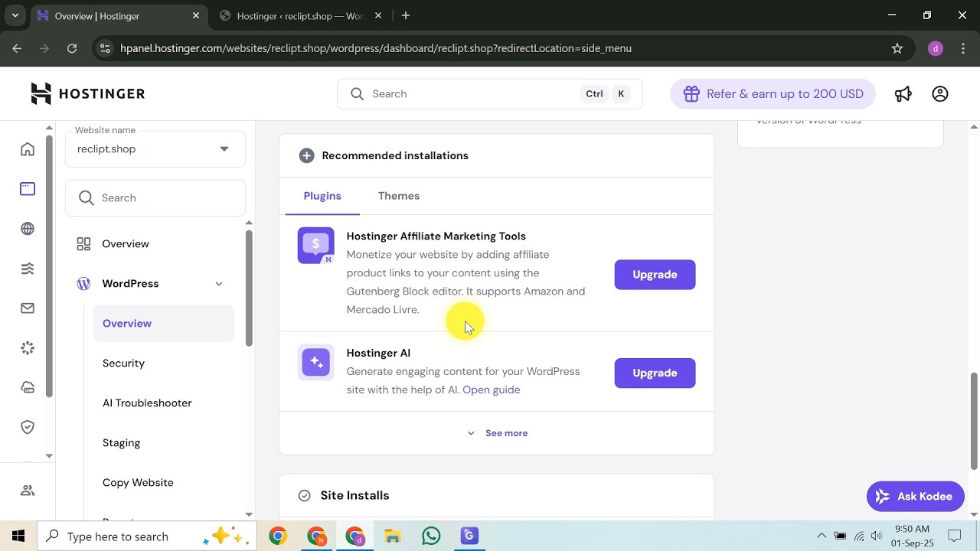Click the check icon beside Site Installs

(x=304, y=496)
